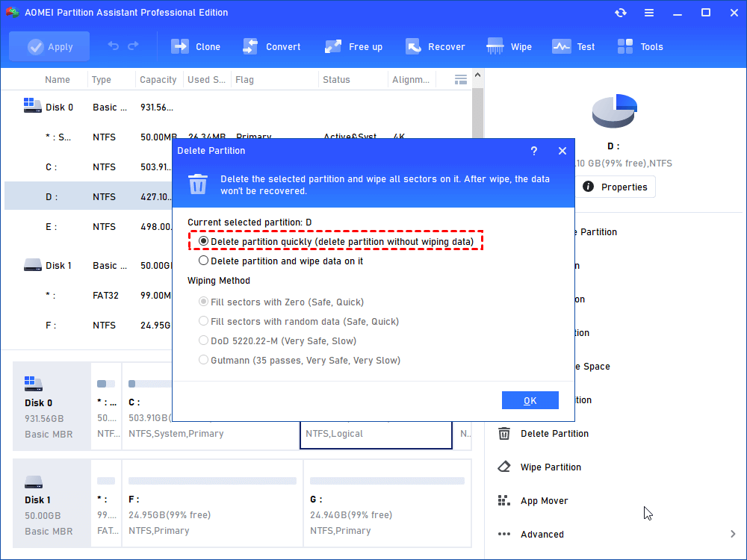
Task: Open App Mover from side panel
Action: point(544,500)
